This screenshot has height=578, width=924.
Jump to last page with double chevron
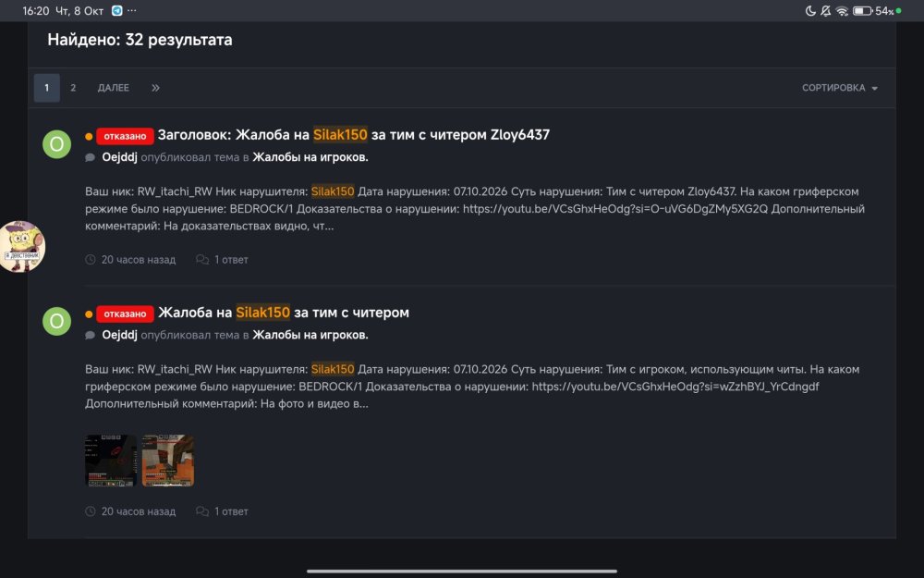[155, 88]
